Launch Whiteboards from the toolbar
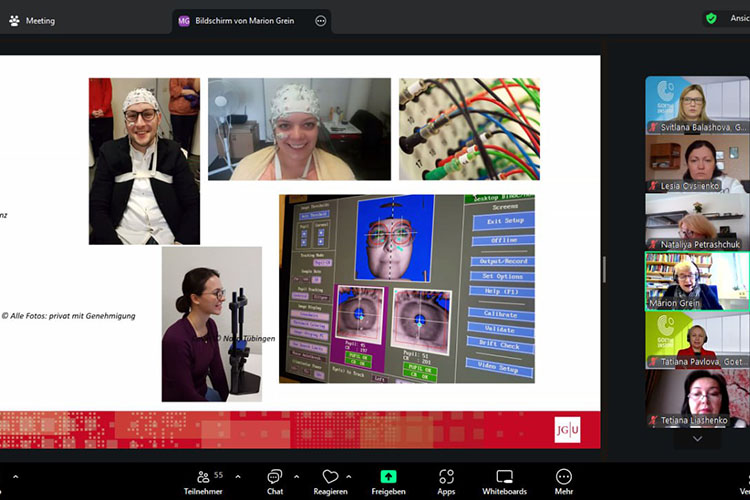The image size is (750, 500). (x=504, y=481)
